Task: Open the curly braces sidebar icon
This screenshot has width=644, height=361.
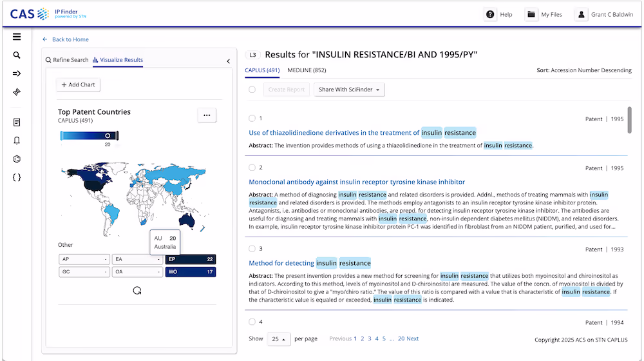Action: tap(17, 178)
